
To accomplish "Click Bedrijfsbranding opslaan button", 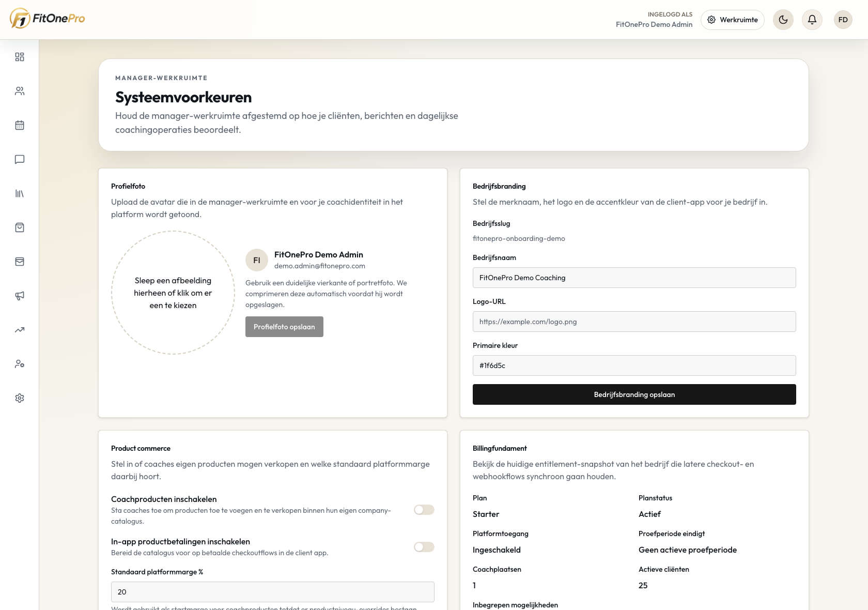I will (634, 394).
